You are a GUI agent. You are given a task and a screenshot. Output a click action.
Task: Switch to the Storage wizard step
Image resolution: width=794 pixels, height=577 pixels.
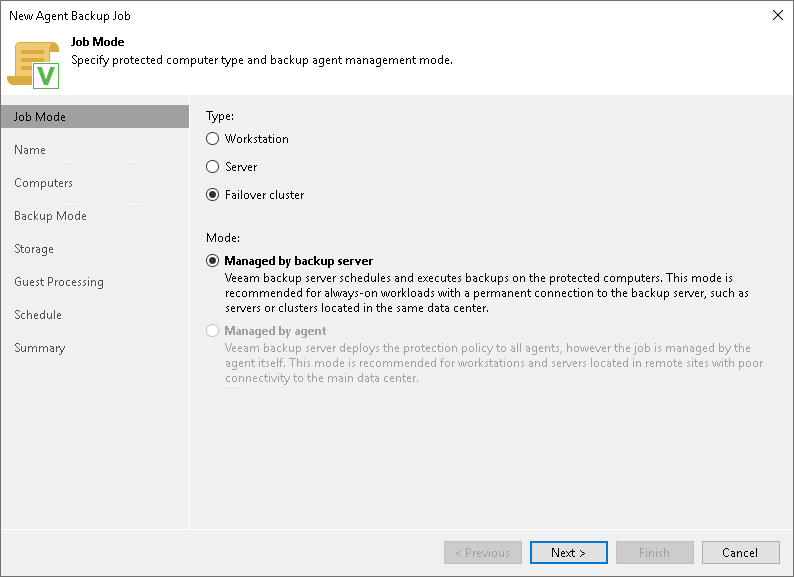click(x=34, y=249)
